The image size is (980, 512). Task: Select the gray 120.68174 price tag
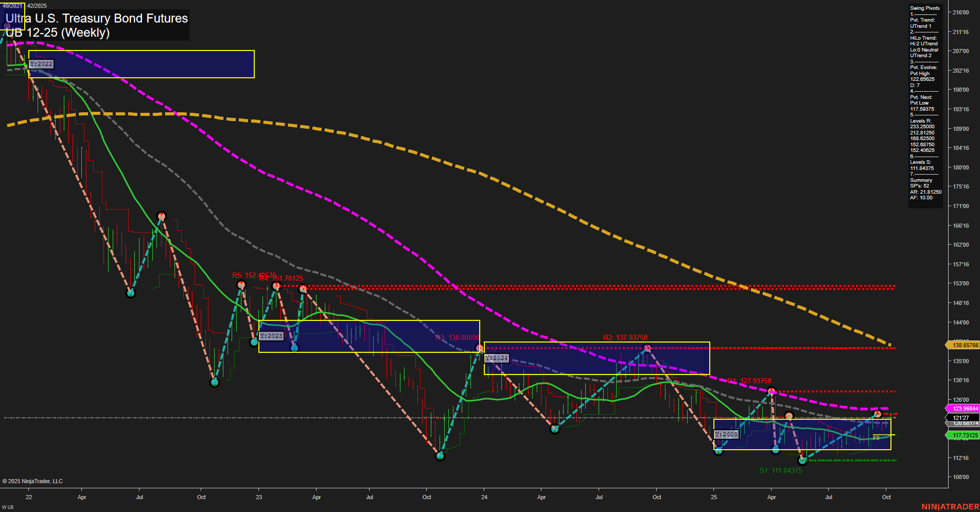point(961,424)
